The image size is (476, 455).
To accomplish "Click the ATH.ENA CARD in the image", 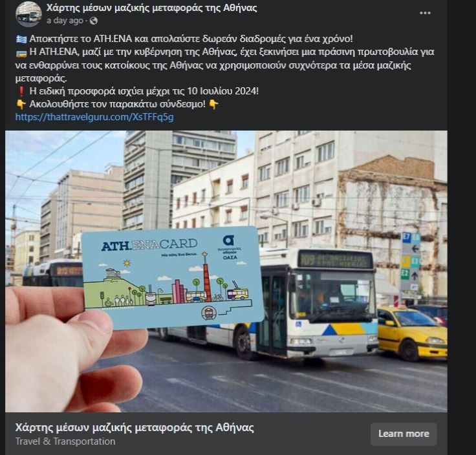I will (x=173, y=277).
